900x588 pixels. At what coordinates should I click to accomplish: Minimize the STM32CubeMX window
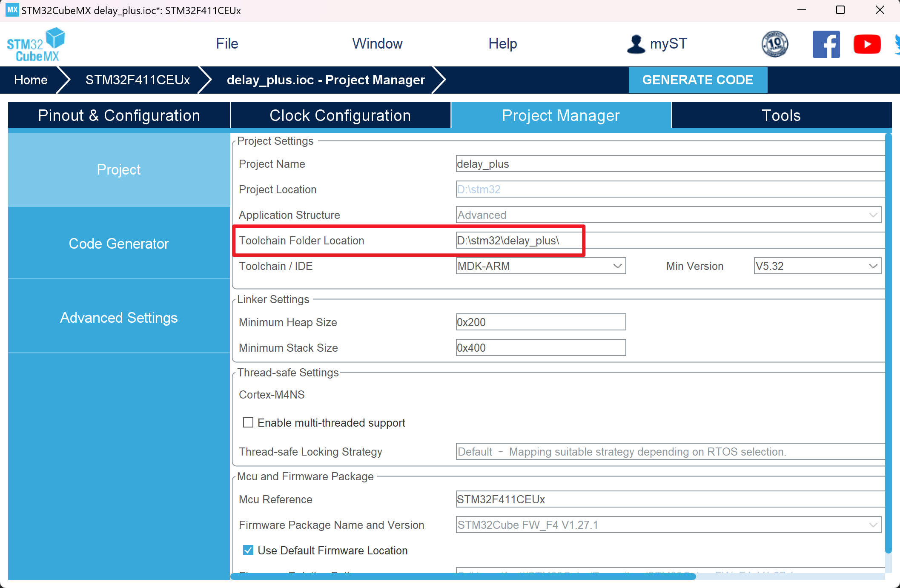[x=801, y=10]
